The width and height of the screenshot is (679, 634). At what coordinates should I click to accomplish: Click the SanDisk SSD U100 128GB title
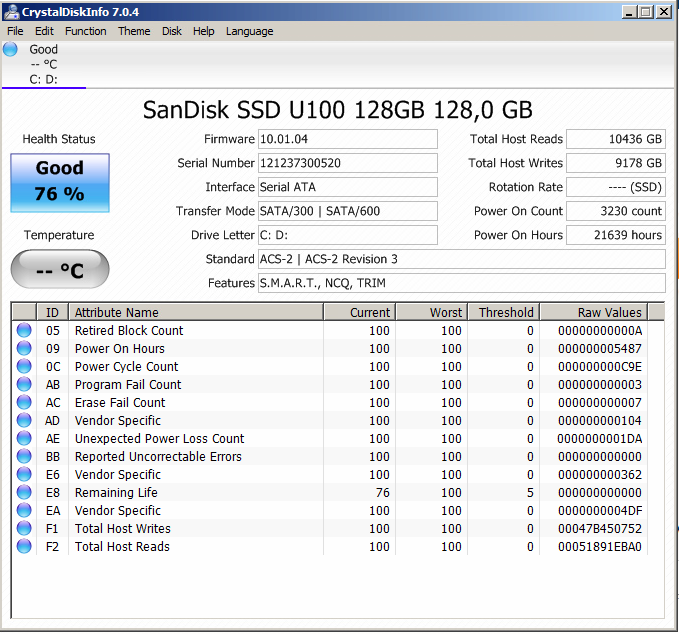point(338,110)
